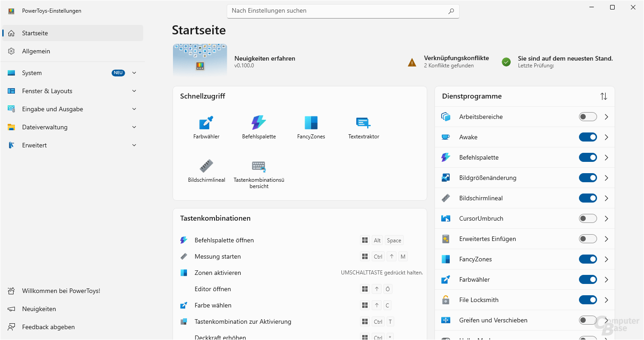Open CursorUmbruch settings via its chevron

click(x=606, y=218)
